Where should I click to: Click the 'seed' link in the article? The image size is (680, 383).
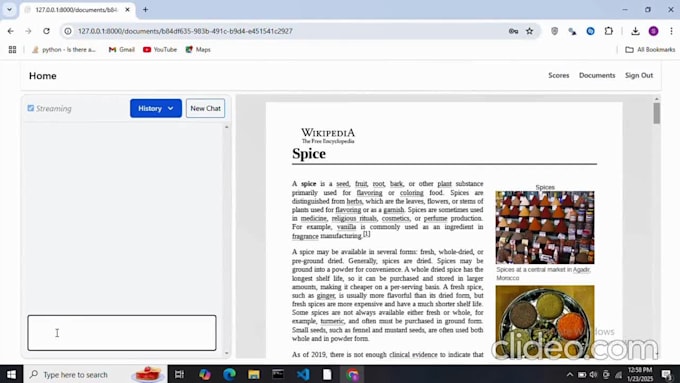pyautogui.click(x=343, y=184)
